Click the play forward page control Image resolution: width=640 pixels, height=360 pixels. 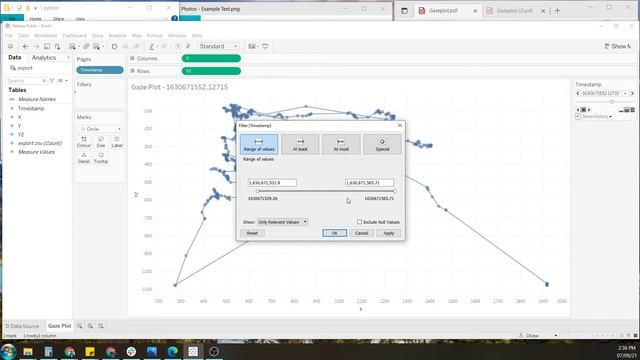pyautogui.click(x=589, y=110)
